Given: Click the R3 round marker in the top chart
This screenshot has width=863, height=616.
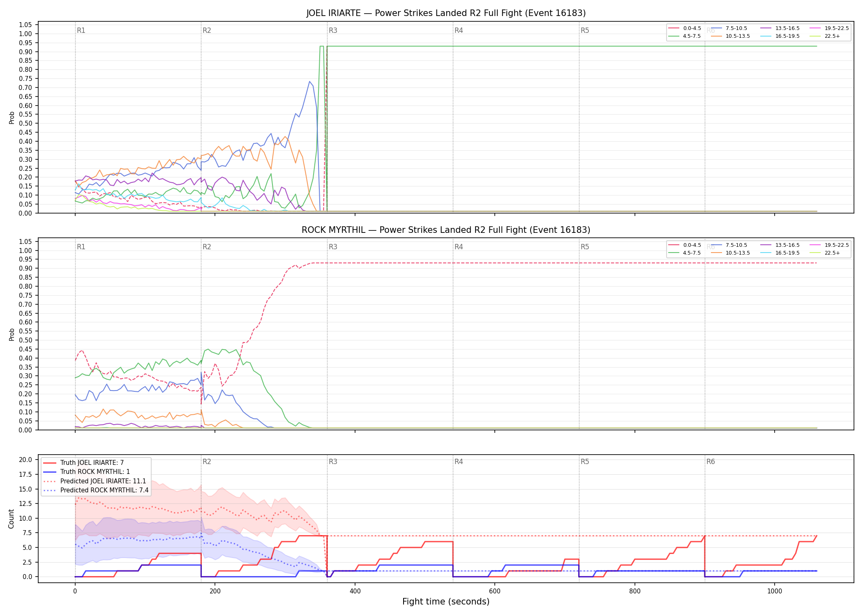Looking at the screenshot, I should coord(333,30).
